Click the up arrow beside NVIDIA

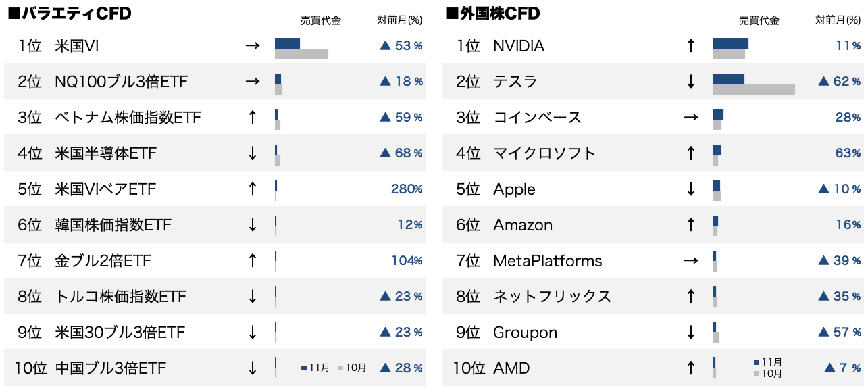point(690,46)
